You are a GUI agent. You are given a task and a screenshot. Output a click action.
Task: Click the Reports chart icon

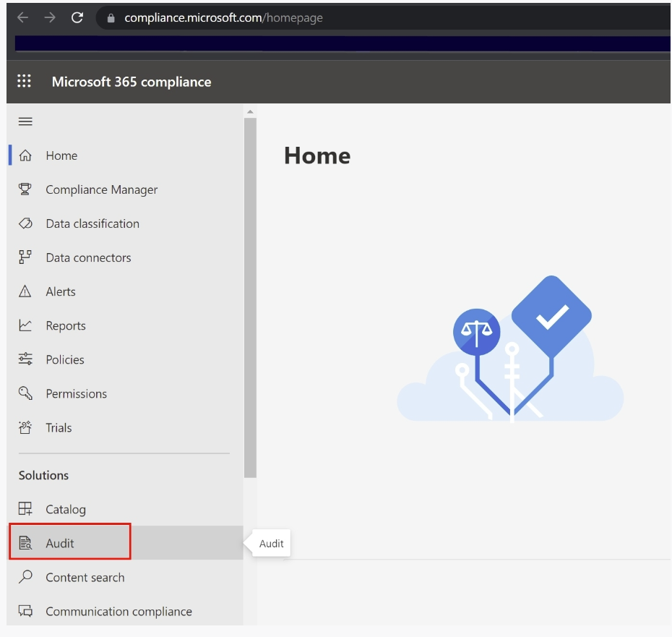[25, 325]
